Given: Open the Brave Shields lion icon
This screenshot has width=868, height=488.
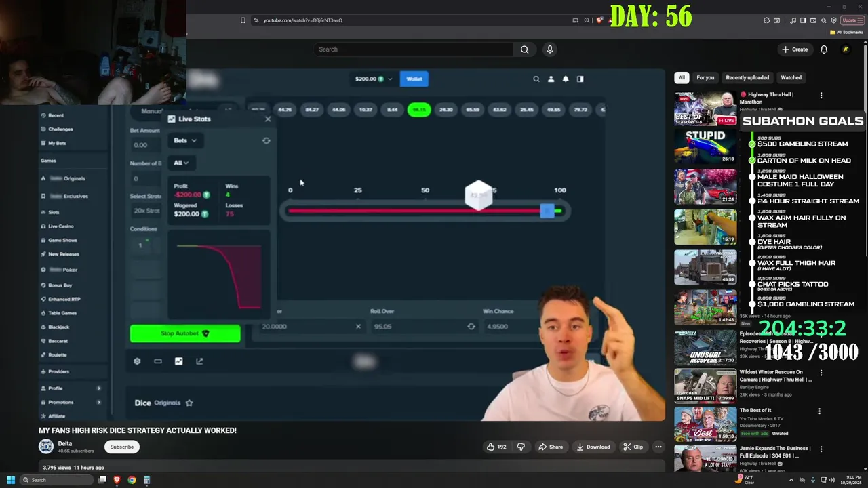Looking at the screenshot, I should pyautogui.click(x=599, y=20).
